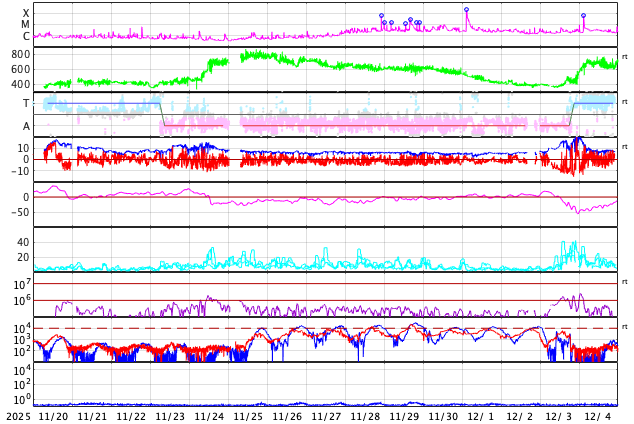This screenshot has width=634, height=424.
Task: Click the 10^7 axis label
Action: 21,285
